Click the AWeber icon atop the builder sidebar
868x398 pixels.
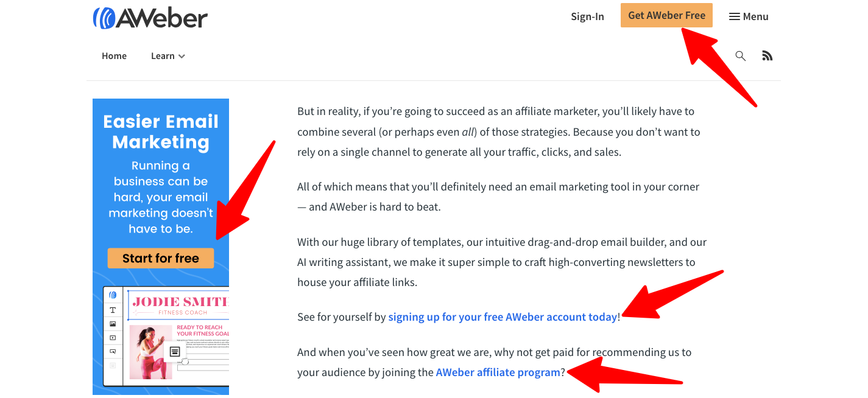[x=113, y=296]
